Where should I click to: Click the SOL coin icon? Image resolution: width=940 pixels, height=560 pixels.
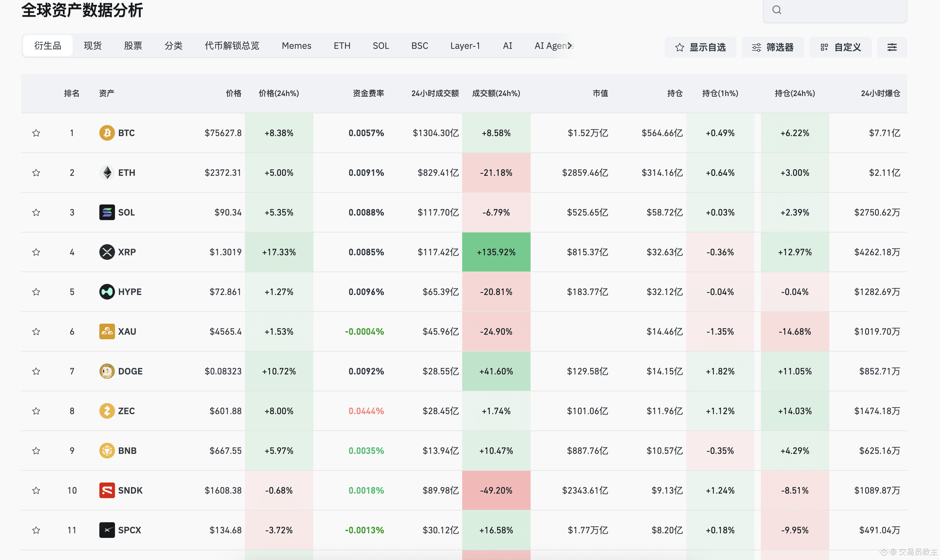pos(107,212)
